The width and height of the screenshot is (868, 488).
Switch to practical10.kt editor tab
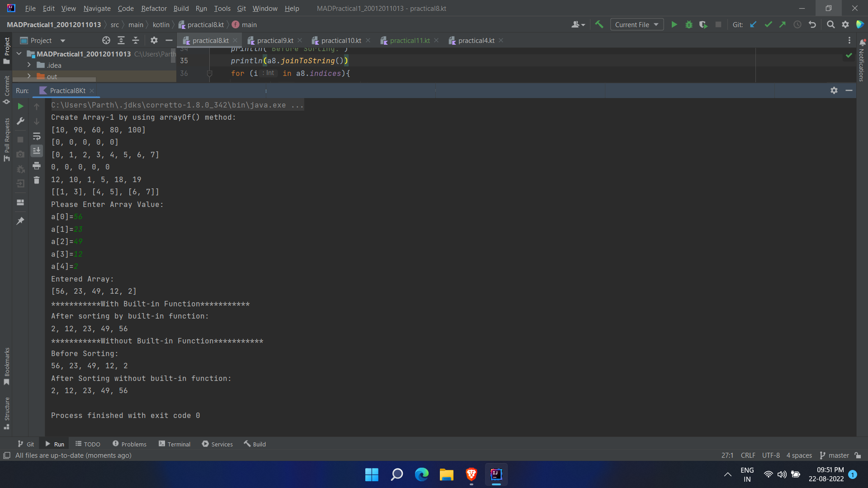point(341,41)
